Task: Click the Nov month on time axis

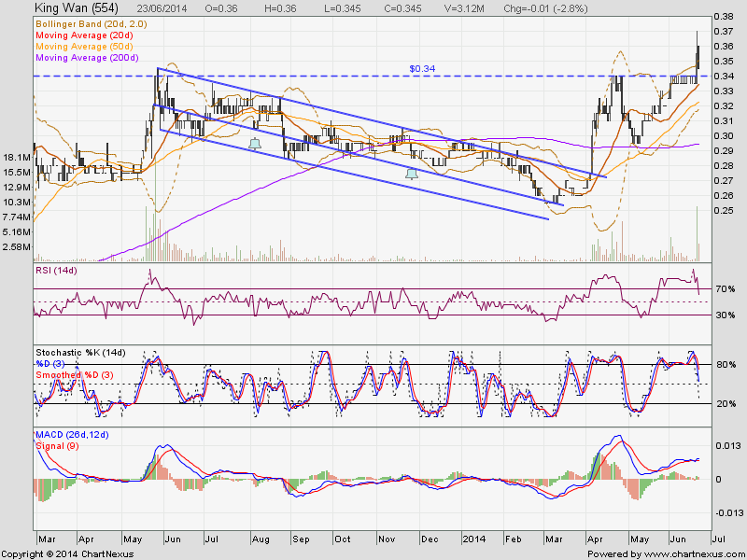Action: (387, 540)
